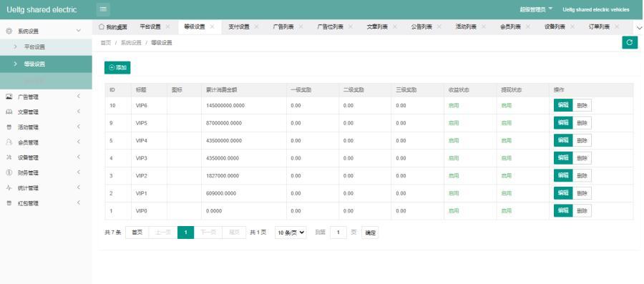Focus the go-to page number input
Viewport: 644px width, 284px height.
tap(338, 232)
